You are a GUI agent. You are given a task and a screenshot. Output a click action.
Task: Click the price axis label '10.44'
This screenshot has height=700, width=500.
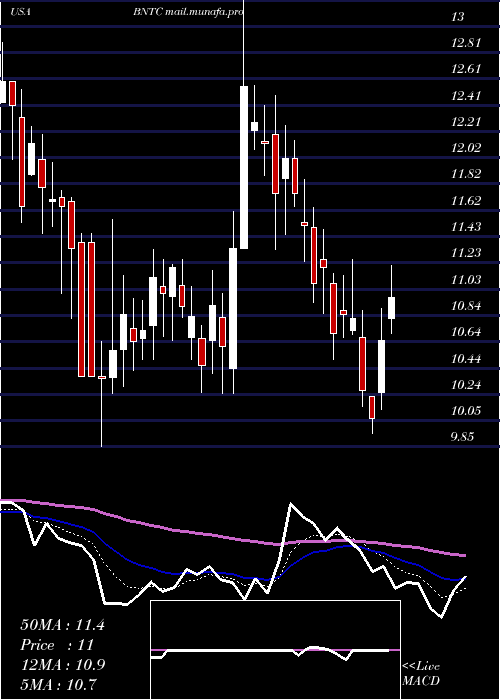[466, 358]
